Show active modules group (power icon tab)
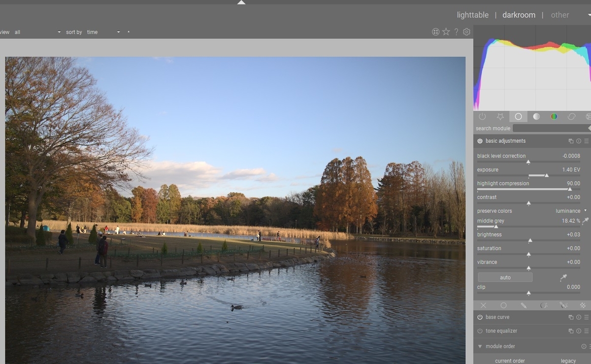 [x=482, y=117]
